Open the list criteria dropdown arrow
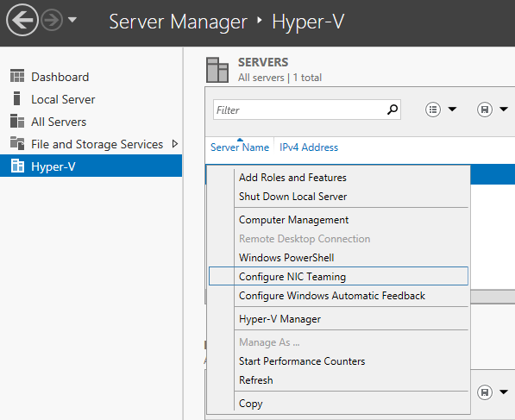This screenshot has width=515, height=420. coord(452,110)
